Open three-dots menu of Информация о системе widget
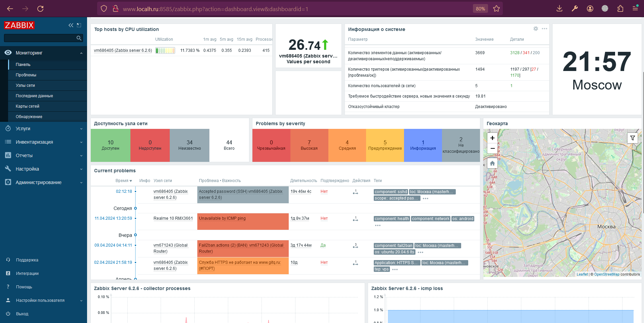Screen dimensions: 644x323 point(545,29)
